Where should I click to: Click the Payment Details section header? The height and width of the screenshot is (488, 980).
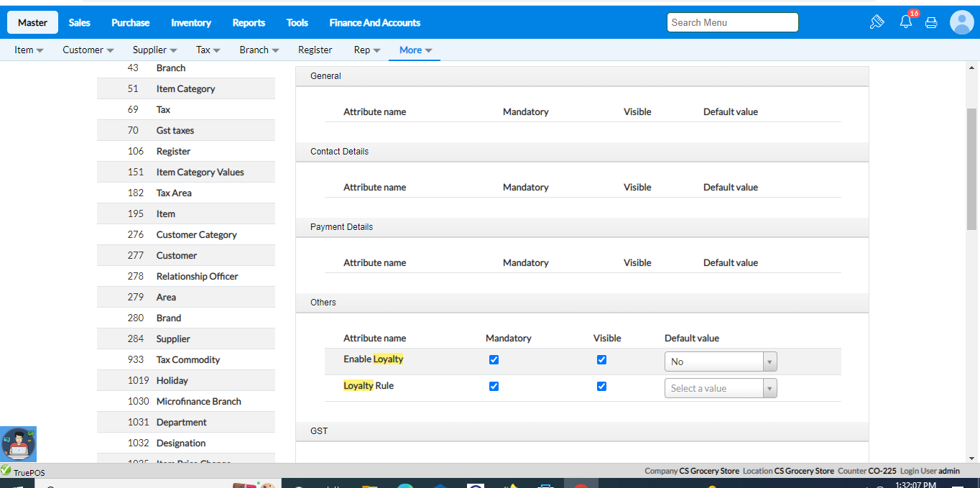coord(582,227)
